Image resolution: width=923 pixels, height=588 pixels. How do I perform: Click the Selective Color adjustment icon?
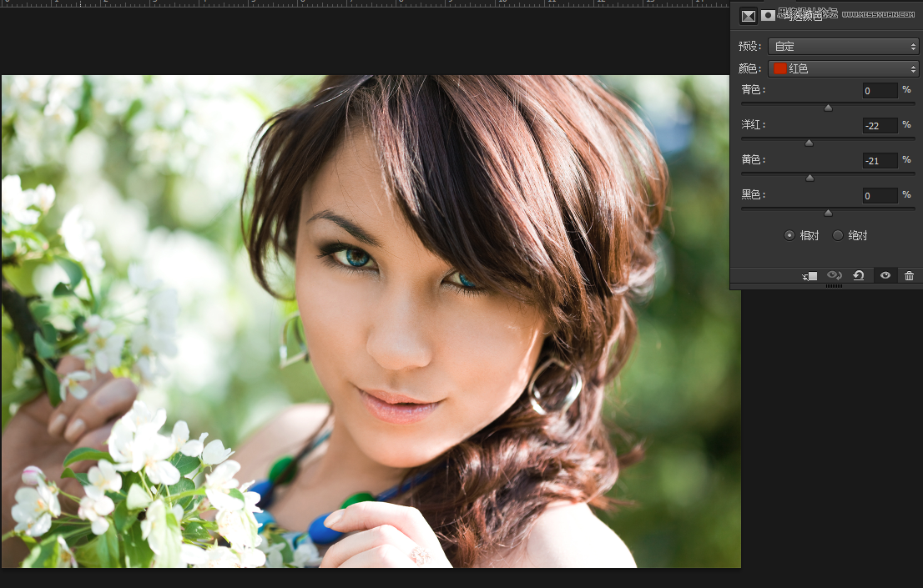[749, 16]
